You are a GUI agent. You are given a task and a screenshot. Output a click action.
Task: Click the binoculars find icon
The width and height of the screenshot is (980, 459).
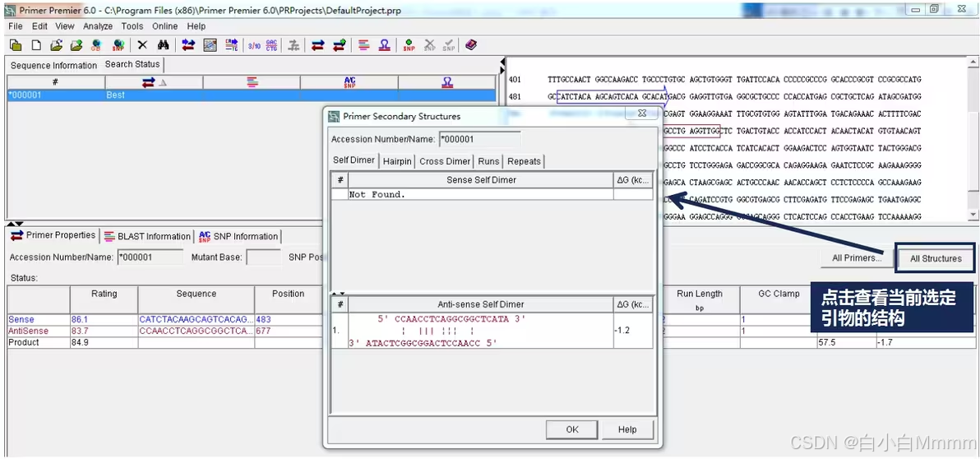[163, 45]
